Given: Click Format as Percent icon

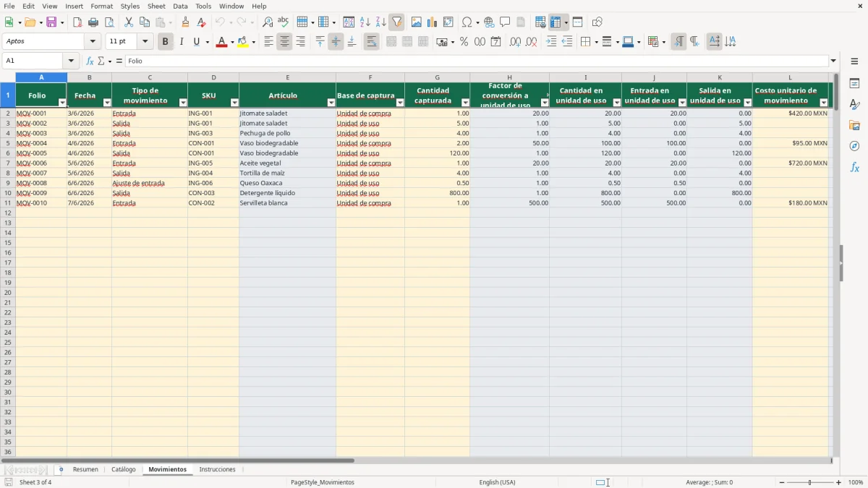Looking at the screenshot, I should [x=464, y=42].
